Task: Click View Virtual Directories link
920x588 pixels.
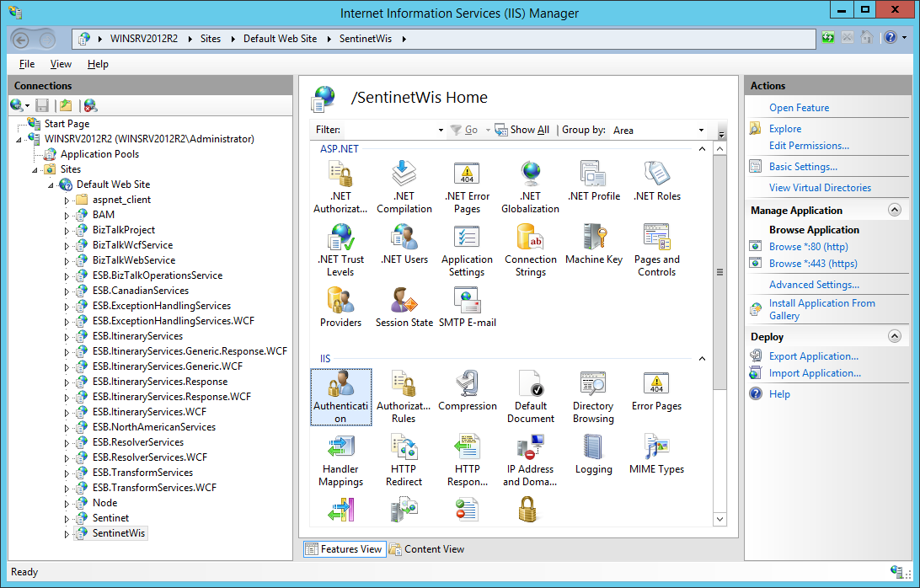Action: tap(820, 188)
